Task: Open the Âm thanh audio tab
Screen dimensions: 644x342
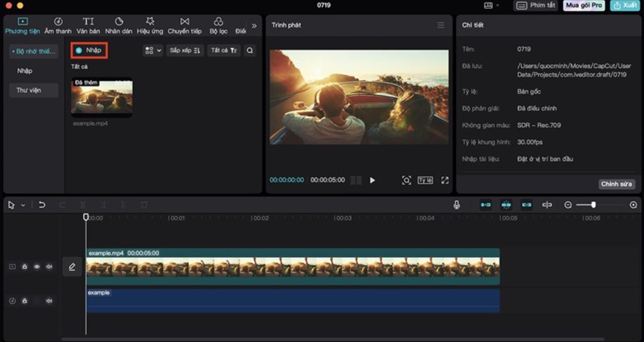Action: [x=58, y=25]
